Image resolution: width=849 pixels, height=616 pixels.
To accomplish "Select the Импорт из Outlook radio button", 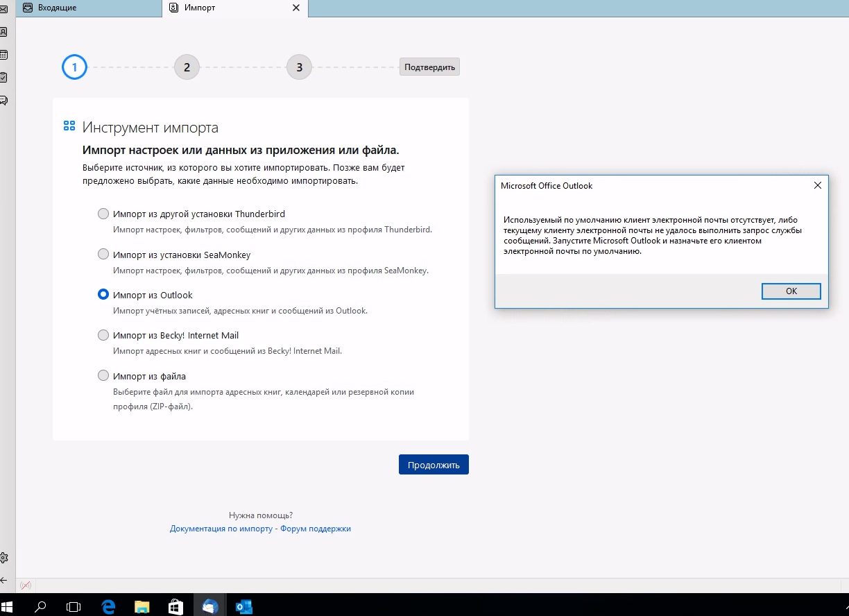I will point(103,294).
